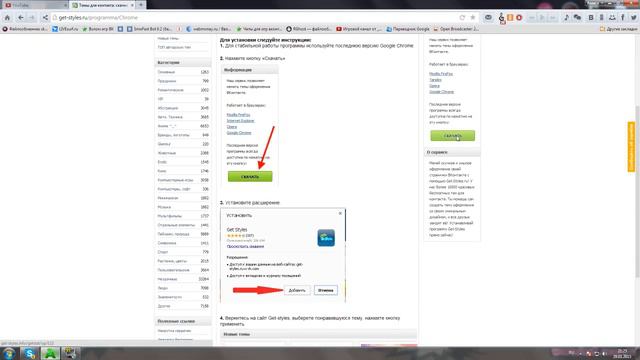The image size is (640, 360).
Task: Click the play button in toolbar media controls
Action: point(542,18)
